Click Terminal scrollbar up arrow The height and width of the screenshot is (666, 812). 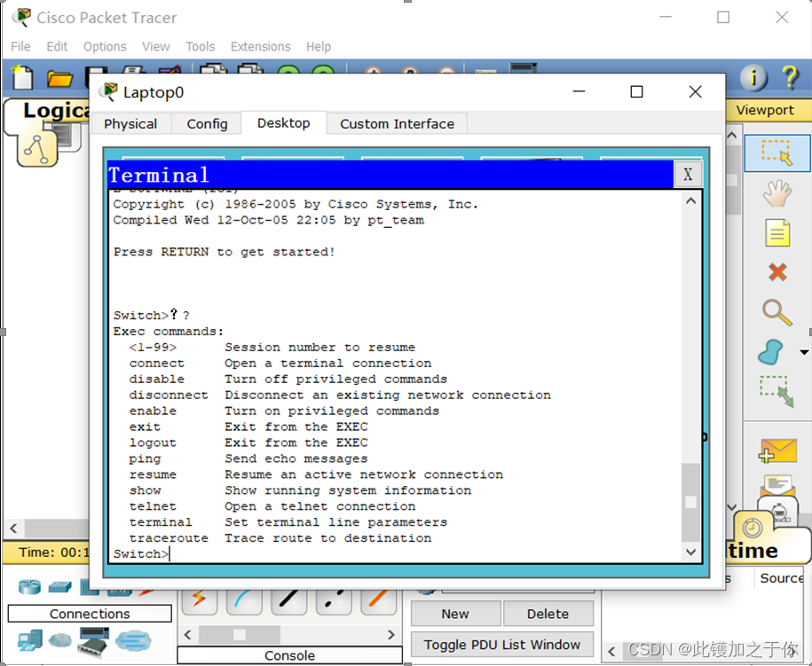(x=690, y=200)
